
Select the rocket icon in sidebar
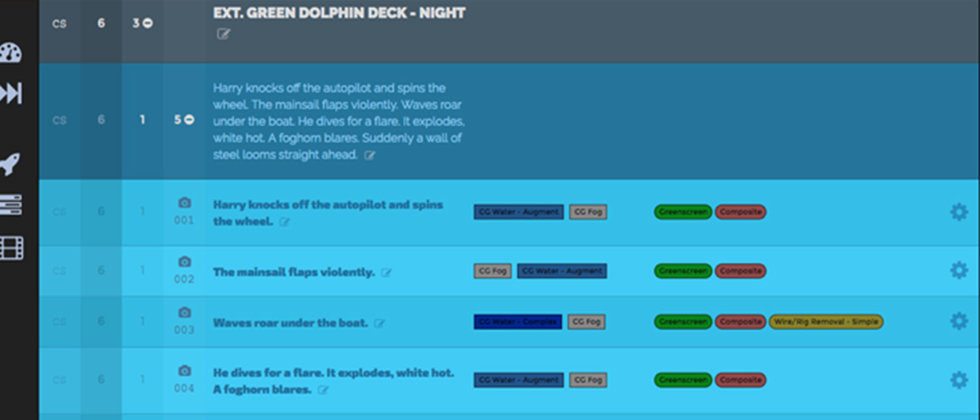click(x=10, y=164)
